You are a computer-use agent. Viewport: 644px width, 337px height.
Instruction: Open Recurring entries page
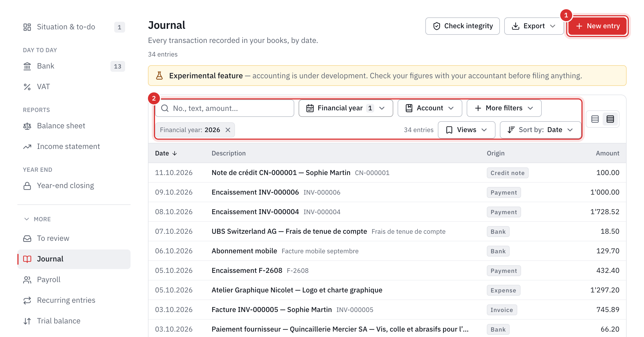click(74, 300)
